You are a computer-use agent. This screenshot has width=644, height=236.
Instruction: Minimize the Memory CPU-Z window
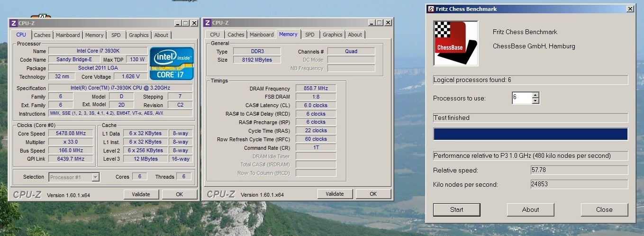coord(372,22)
